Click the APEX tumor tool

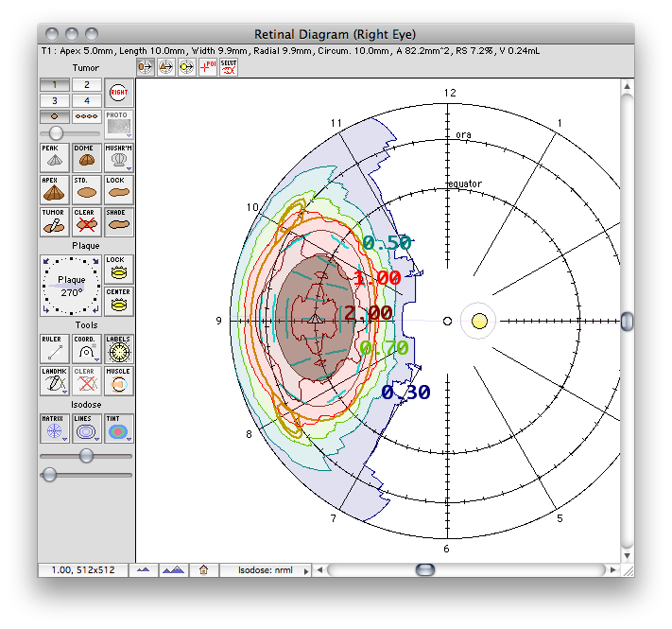[55, 190]
